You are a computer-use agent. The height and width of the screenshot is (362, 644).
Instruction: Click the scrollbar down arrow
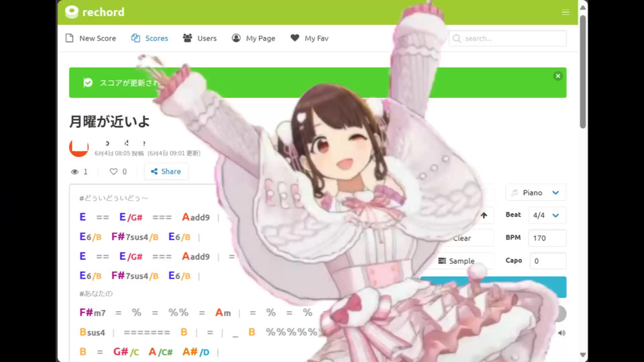pyautogui.click(x=583, y=355)
